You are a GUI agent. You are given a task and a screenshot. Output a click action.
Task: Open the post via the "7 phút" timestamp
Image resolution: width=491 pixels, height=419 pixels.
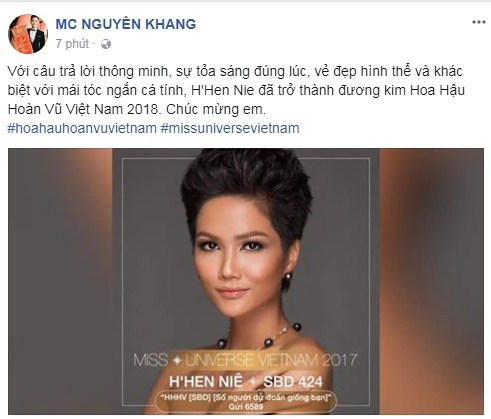pyautogui.click(x=72, y=44)
